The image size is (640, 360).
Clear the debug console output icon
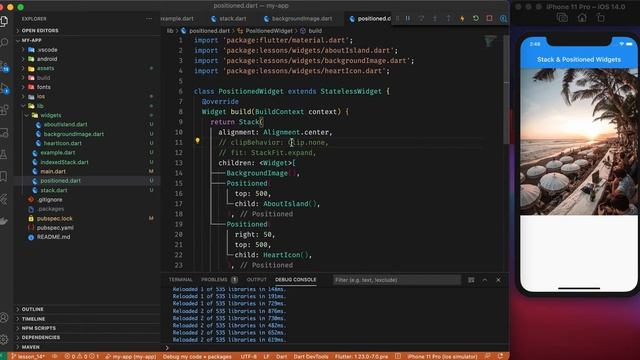471,280
